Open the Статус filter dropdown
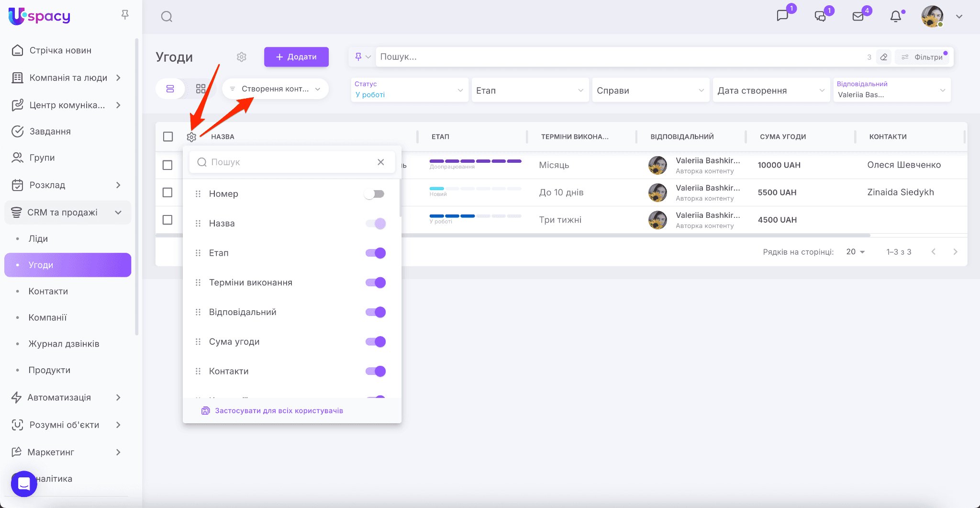 coord(409,90)
